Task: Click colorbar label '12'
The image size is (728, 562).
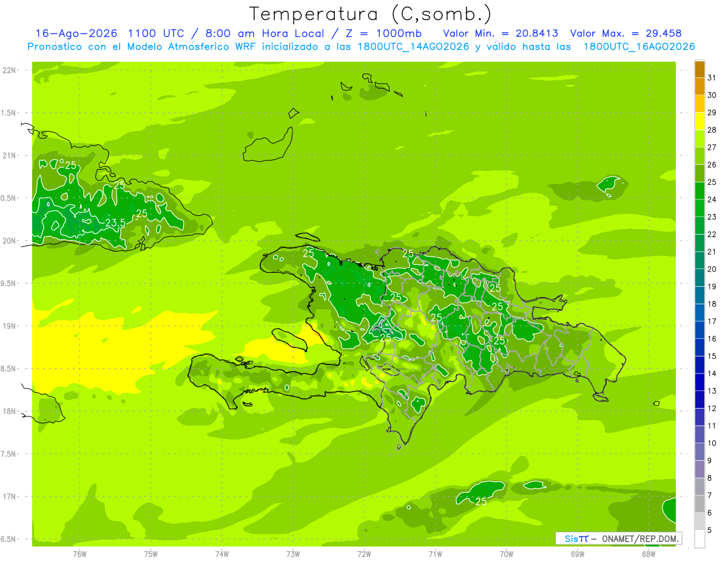Action: point(712,408)
